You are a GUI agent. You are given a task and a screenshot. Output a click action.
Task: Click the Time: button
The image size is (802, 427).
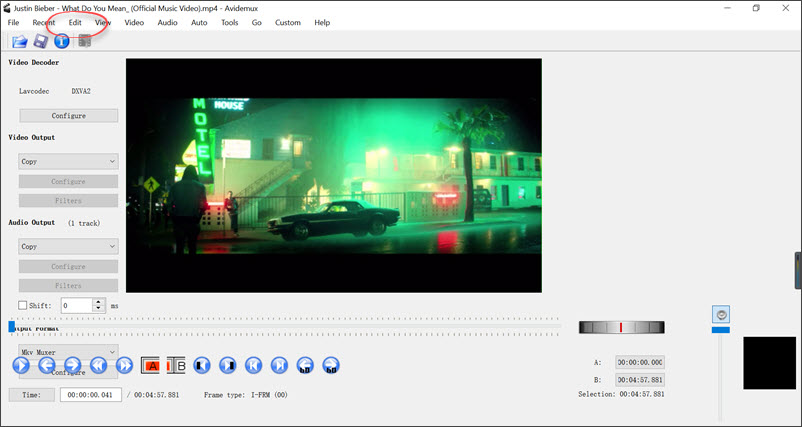(32, 395)
